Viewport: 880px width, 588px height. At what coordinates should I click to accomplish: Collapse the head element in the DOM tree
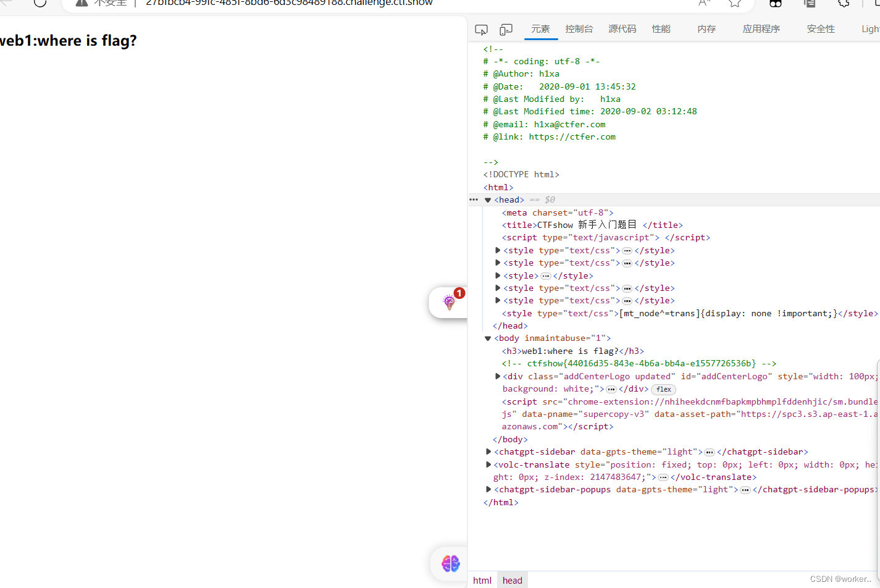point(488,199)
